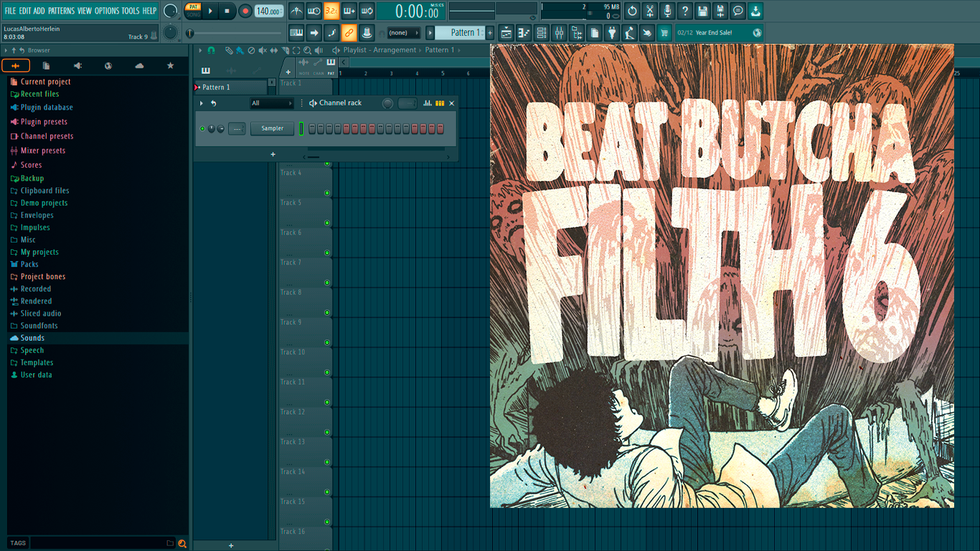The height and width of the screenshot is (551, 980).
Task: Open the Channel rack view icon
Action: click(x=542, y=32)
